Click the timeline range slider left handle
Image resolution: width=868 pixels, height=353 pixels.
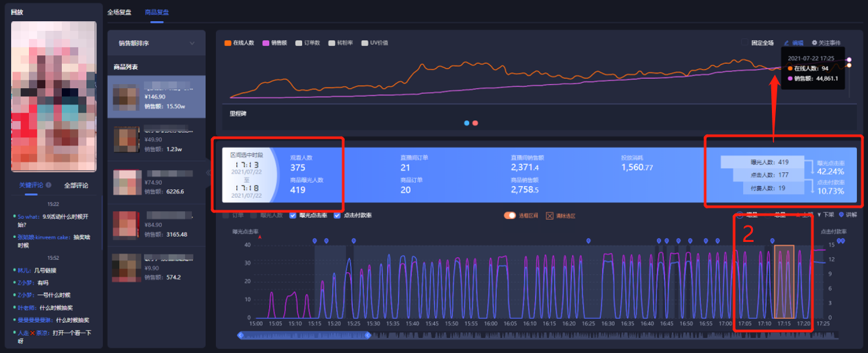pos(240,335)
